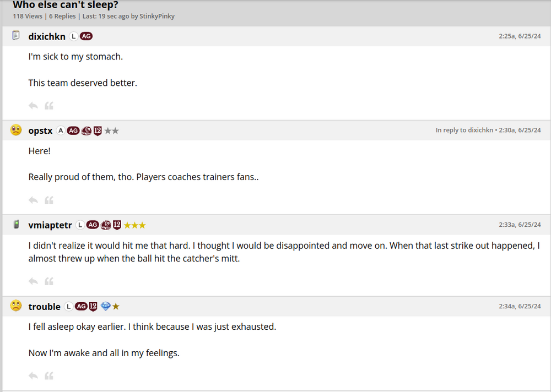Click the reply arrow under vmiaptetr's post

pyautogui.click(x=33, y=281)
